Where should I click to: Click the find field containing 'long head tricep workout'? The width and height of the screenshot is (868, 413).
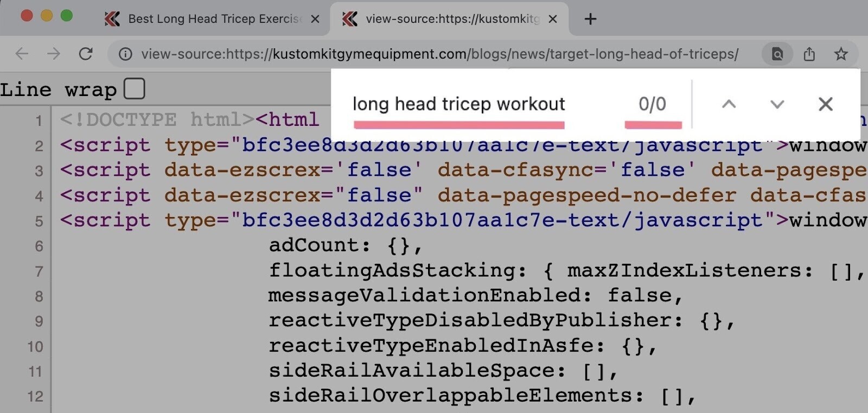point(458,104)
